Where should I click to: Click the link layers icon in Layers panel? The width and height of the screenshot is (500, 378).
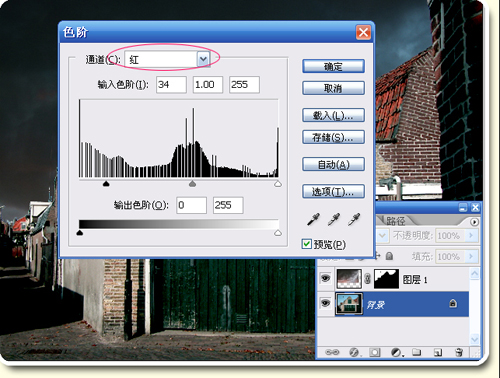pos(332,352)
